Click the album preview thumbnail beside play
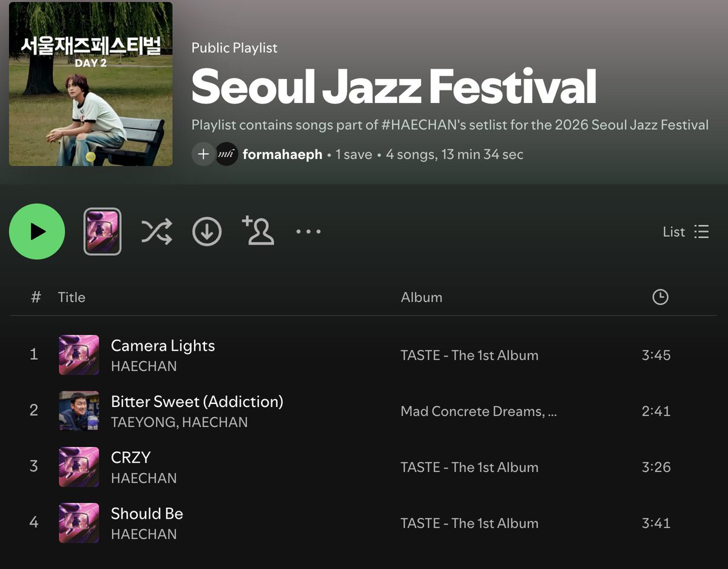Screen dimensions: 728x569 pos(102,232)
